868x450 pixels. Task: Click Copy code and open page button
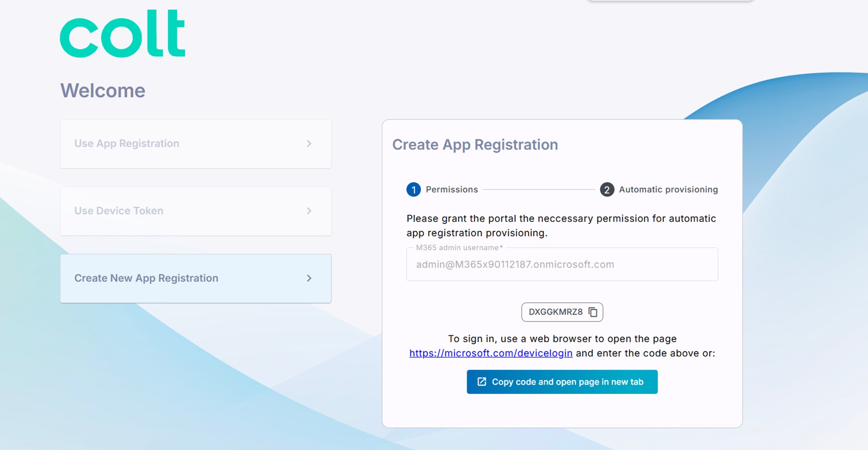click(x=562, y=382)
